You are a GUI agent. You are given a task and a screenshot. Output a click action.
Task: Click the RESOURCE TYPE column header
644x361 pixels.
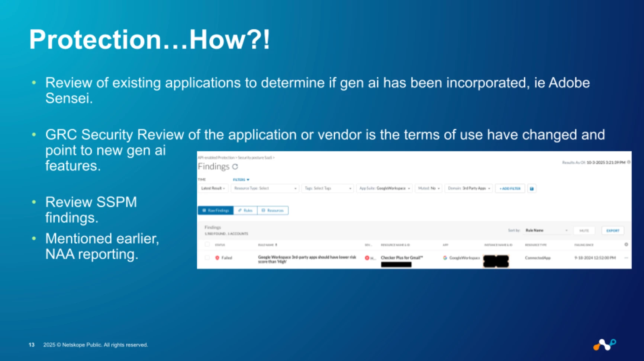(x=536, y=245)
